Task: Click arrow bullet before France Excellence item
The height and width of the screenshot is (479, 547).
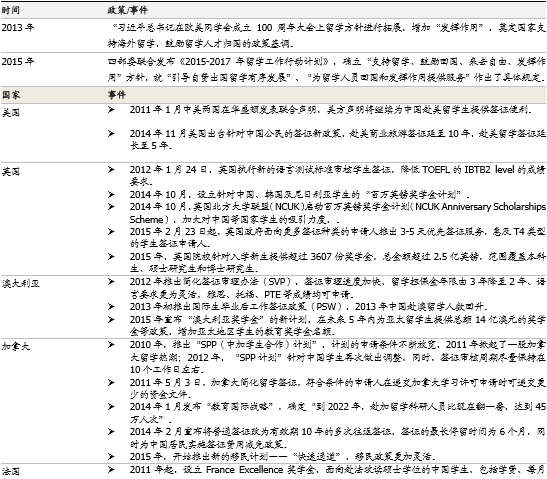Action: [111, 470]
